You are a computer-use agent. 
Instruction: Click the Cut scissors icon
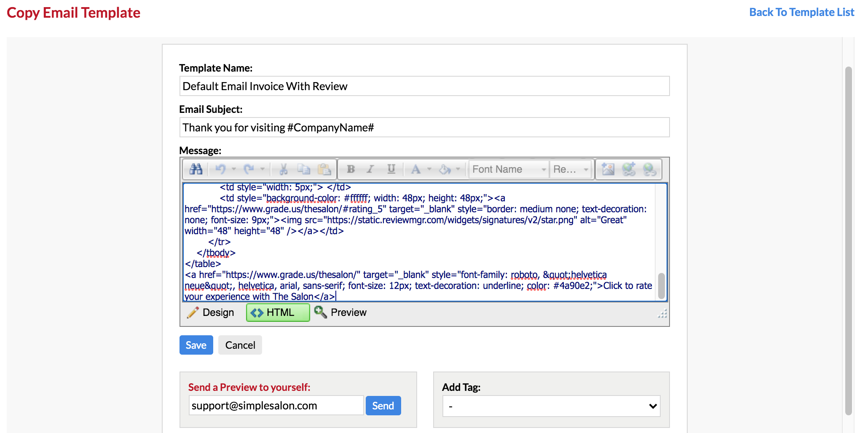(x=284, y=169)
